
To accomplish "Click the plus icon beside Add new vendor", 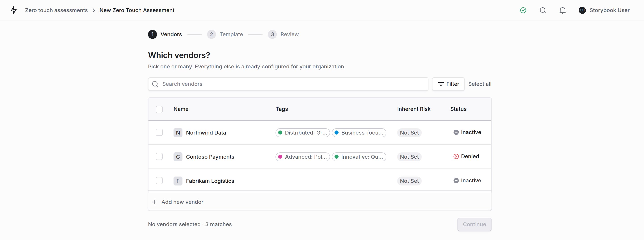I will click(x=154, y=202).
